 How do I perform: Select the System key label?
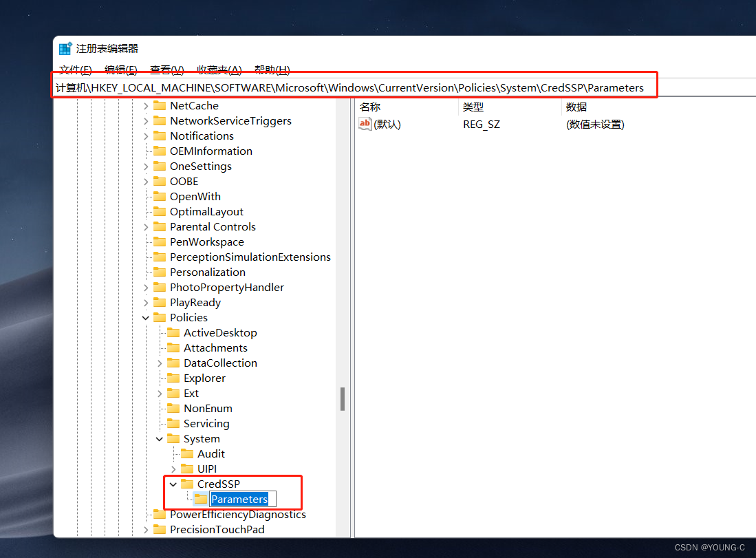pos(202,439)
